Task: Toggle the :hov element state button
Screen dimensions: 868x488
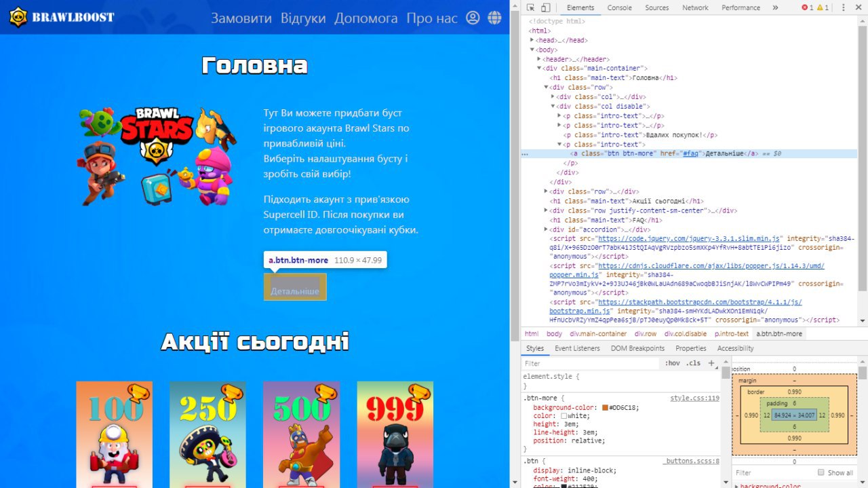Action: tap(672, 363)
